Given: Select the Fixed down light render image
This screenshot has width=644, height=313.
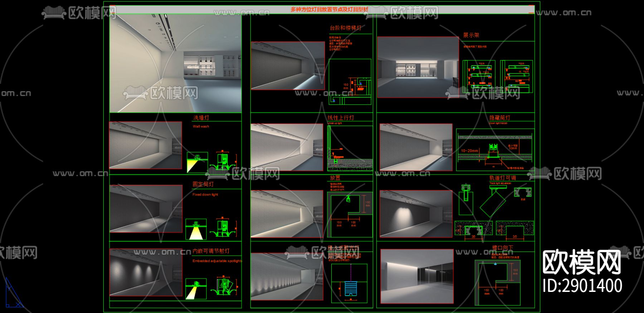Looking at the screenshot, I should coord(146,209).
